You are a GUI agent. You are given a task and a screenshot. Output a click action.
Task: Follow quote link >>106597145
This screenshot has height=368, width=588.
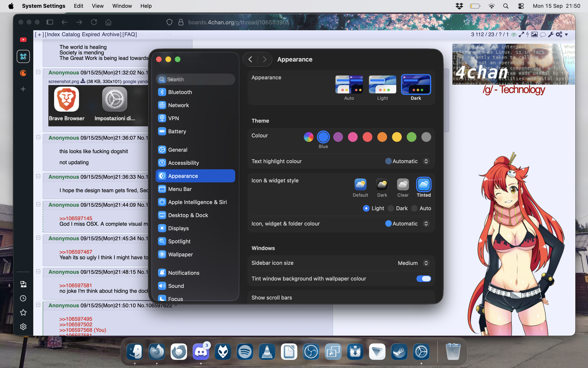pos(76,218)
